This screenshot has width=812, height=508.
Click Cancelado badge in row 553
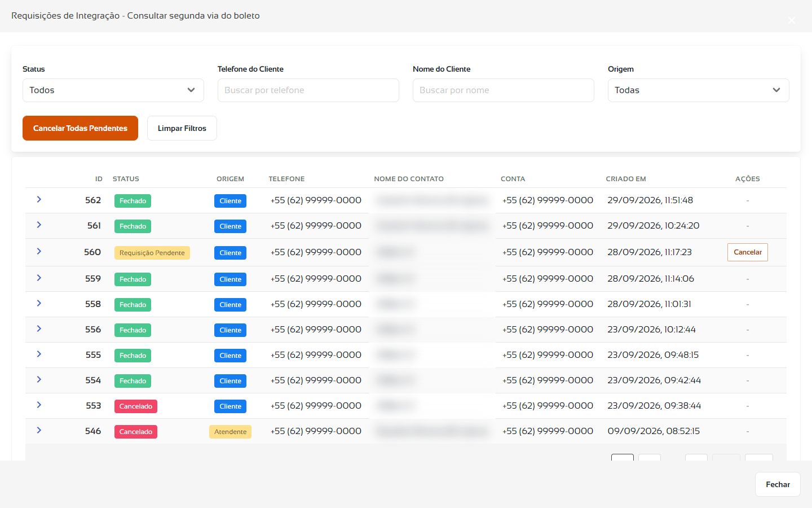(136, 406)
